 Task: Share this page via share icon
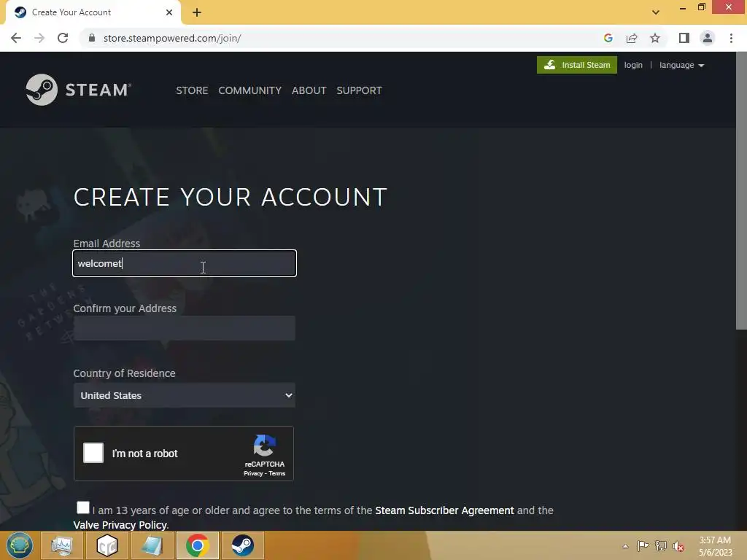click(x=632, y=38)
